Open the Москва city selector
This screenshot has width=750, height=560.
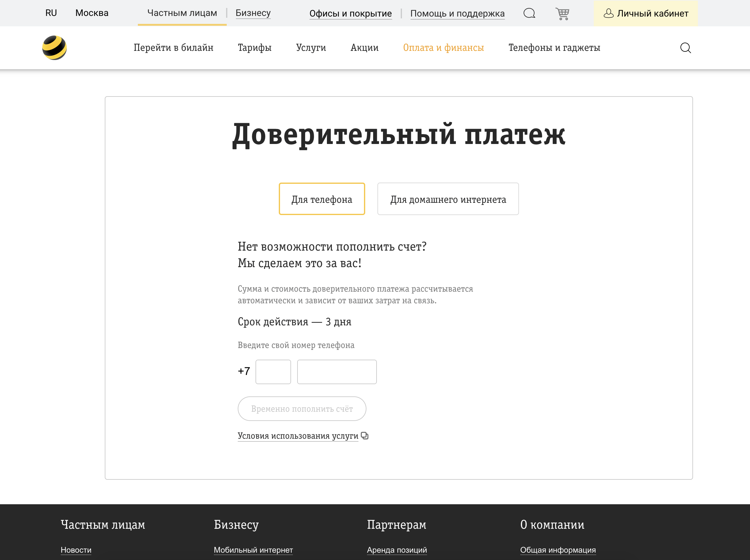pos(92,13)
